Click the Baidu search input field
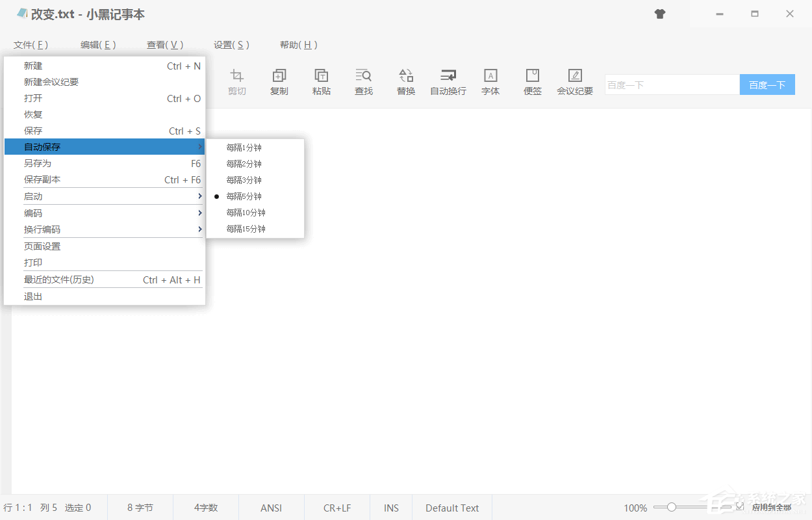Viewport: 812px width, 520px height. click(672, 84)
